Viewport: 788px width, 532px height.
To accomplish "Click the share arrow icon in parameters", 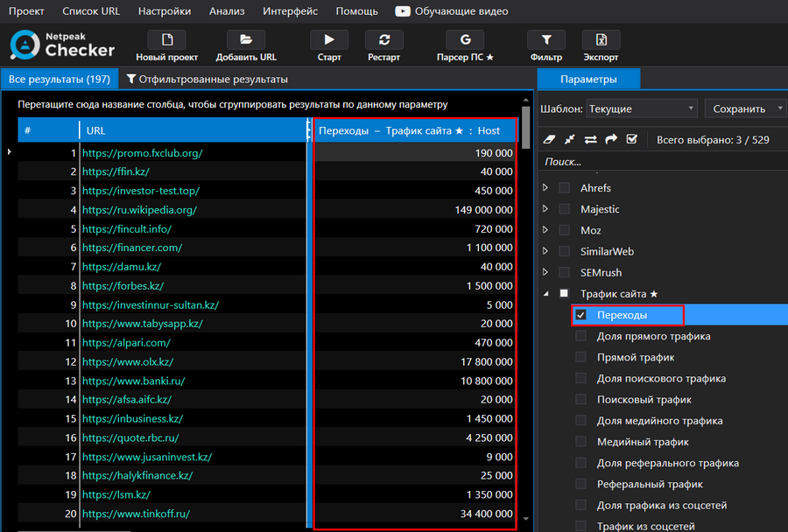I will coord(611,139).
